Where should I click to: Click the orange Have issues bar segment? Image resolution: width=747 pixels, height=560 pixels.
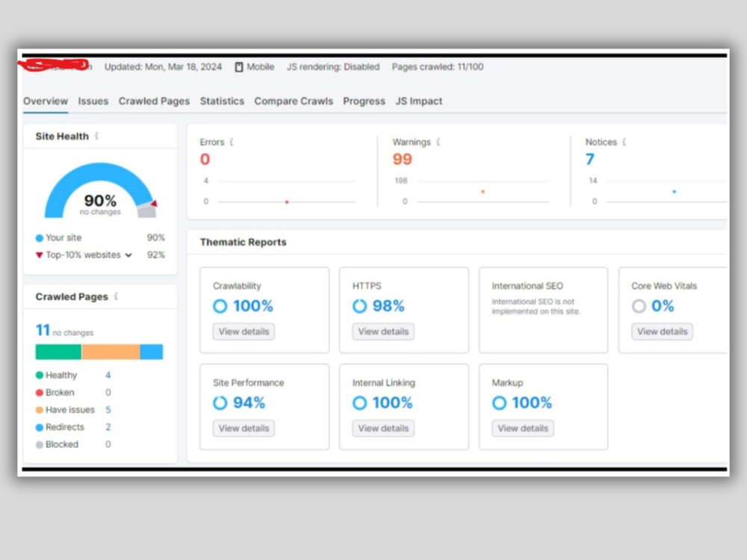(111, 352)
